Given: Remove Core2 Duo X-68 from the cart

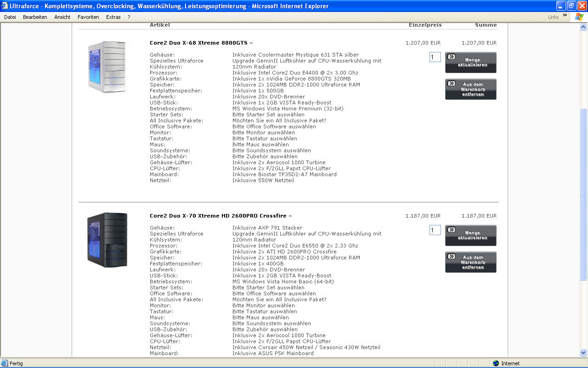Looking at the screenshot, I should click(x=470, y=89).
